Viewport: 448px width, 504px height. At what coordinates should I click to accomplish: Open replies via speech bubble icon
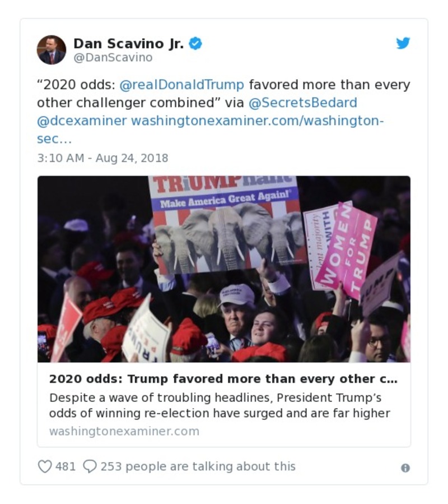(x=90, y=466)
